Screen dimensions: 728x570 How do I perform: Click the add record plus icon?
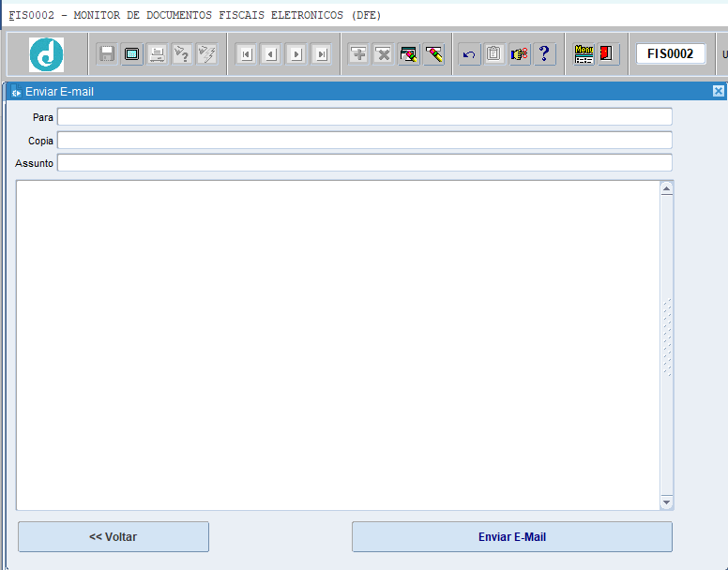pyautogui.click(x=358, y=54)
